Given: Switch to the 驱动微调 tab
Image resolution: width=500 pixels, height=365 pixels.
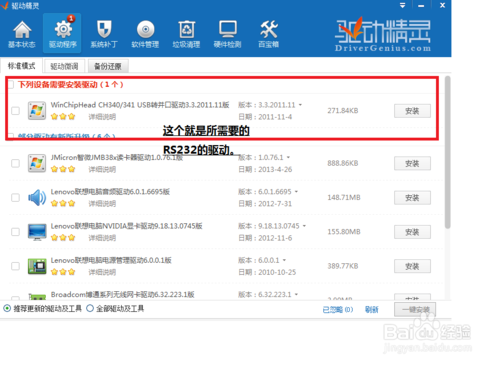Looking at the screenshot, I should coord(64,66).
